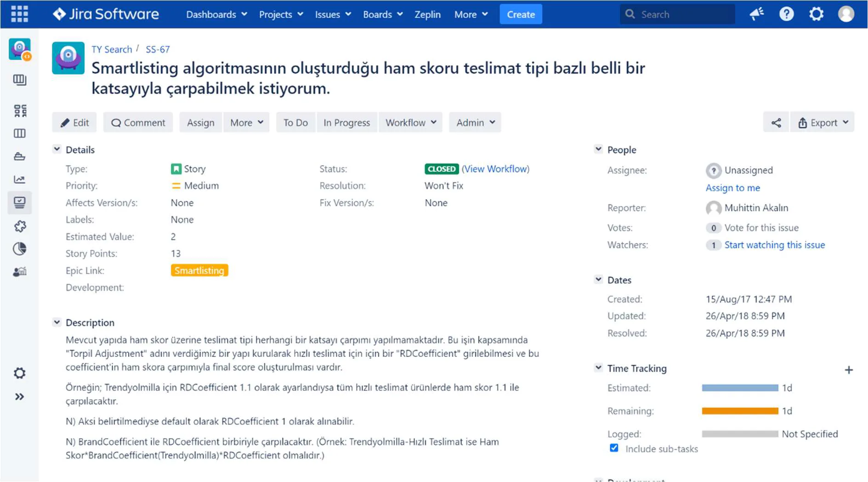Viewport: 868px width, 482px height.
Task: Click the Create button
Action: [x=521, y=14]
